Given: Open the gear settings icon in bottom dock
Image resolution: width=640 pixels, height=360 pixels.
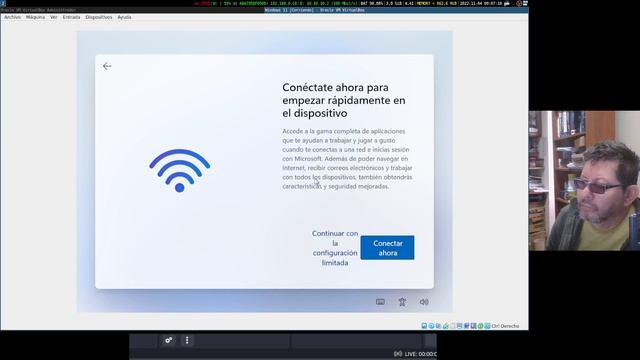Looking at the screenshot, I should (169, 340).
